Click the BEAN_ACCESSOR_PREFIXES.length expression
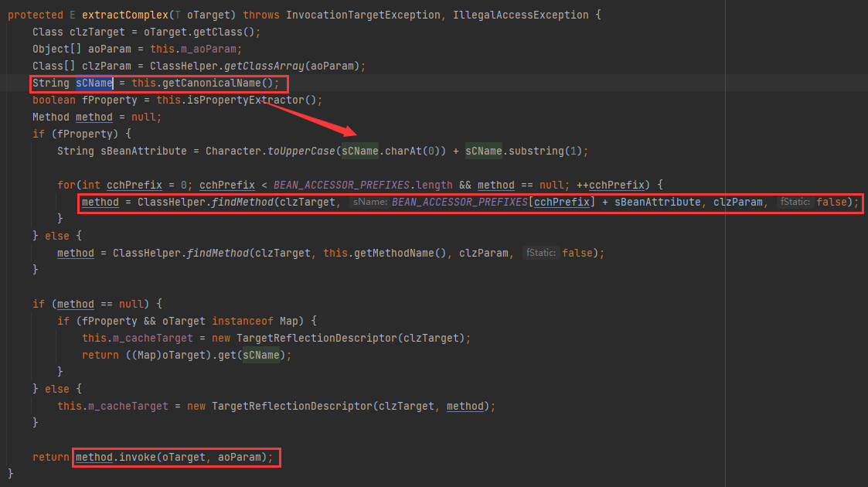This screenshot has width=868, height=487. point(363,185)
